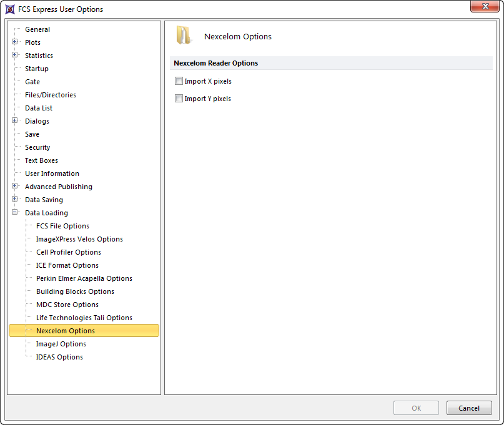504x425 pixels.
Task: Open Security options
Action: coord(37,147)
